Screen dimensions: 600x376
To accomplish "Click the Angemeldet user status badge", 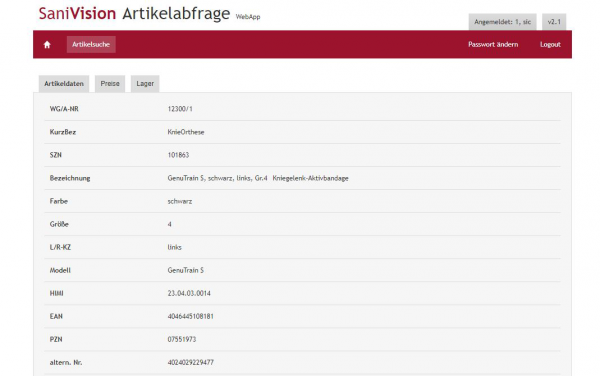I will [502, 22].
